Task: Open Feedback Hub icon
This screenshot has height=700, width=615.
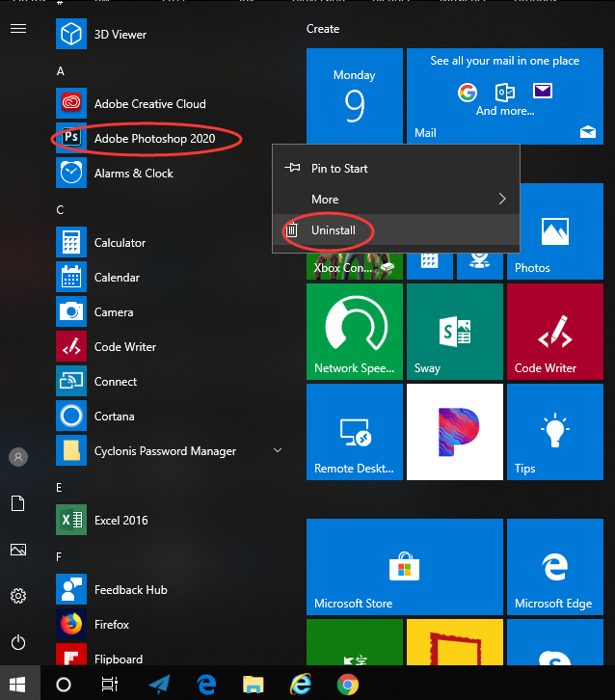Action: coord(71,590)
